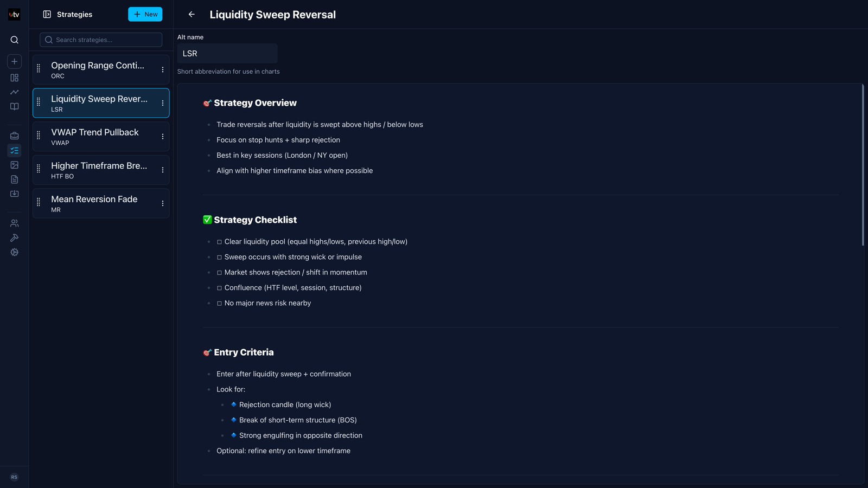This screenshot has height=488, width=868.
Task: Click the download/import tray icon
Action: click(15, 194)
